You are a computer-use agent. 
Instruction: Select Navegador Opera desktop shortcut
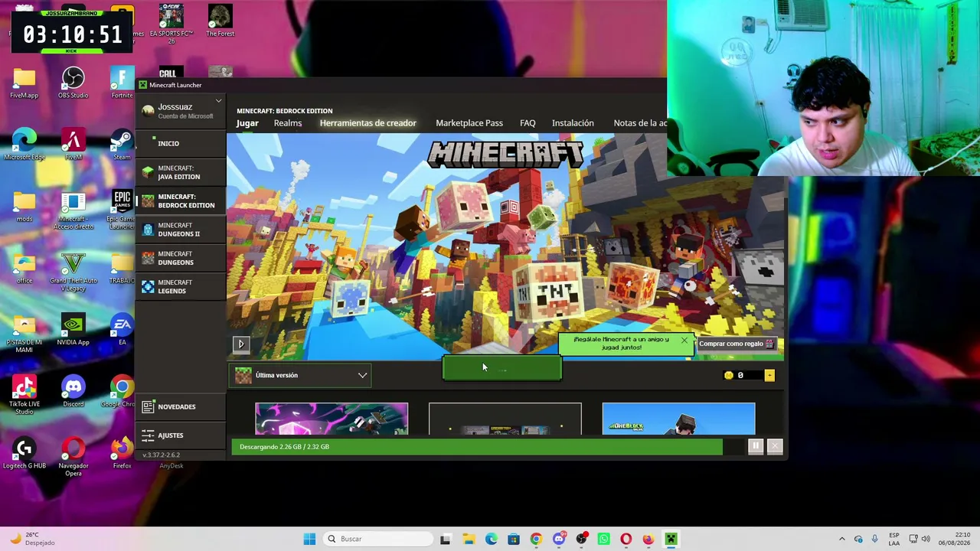(x=73, y=458)
